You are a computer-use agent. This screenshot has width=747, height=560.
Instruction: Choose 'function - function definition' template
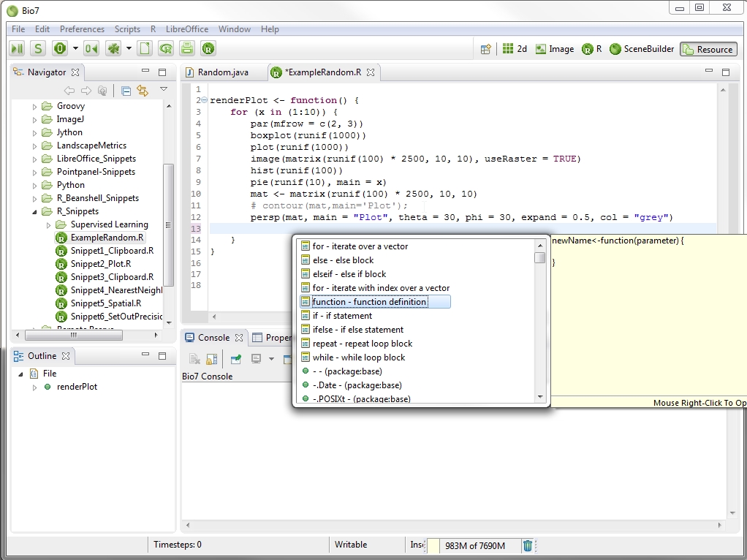375,302
